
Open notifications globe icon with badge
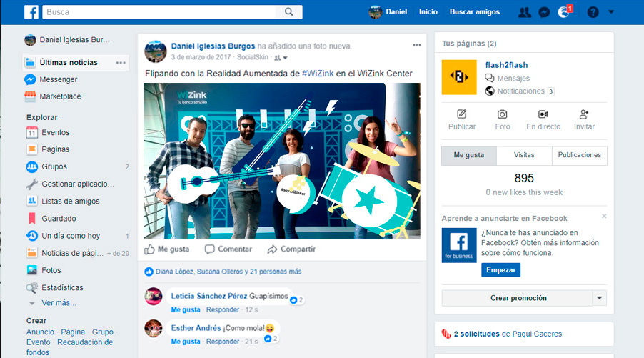pyautogui.click(x=565, y=12)
